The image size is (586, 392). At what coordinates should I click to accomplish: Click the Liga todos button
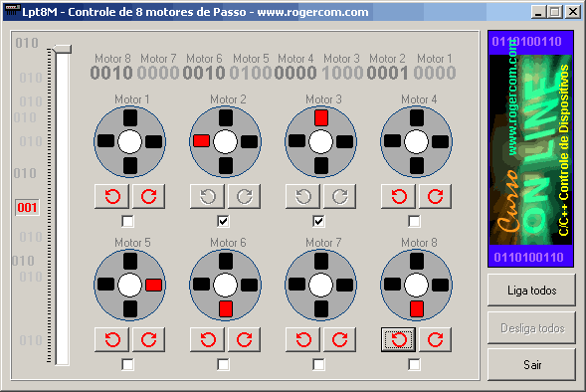pos(532,291)
